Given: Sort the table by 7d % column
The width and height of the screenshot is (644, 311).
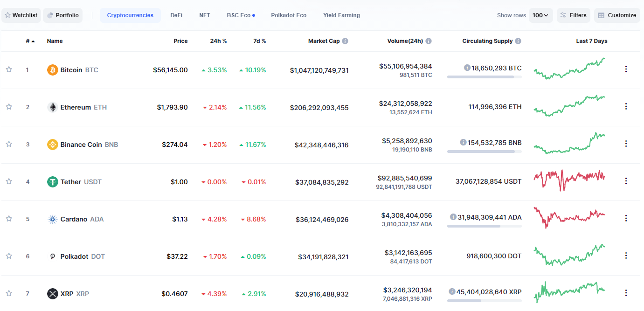Looking at the screenshot, I should 260,41.
